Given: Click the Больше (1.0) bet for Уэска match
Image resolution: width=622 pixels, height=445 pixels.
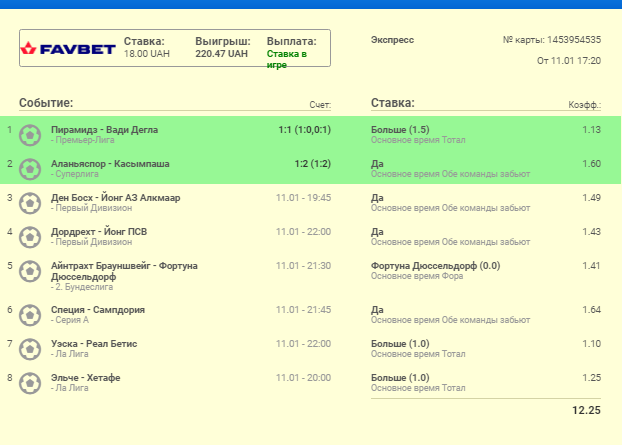Looking at the screenshot, I should (x=400, y=344).
